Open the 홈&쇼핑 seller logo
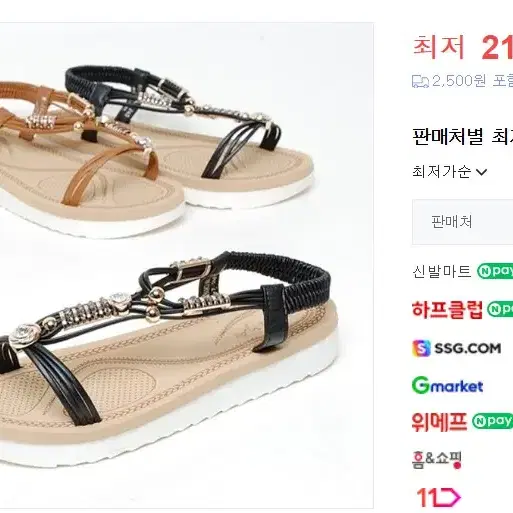This screenshot has height=513, width=513. [437, 460]
